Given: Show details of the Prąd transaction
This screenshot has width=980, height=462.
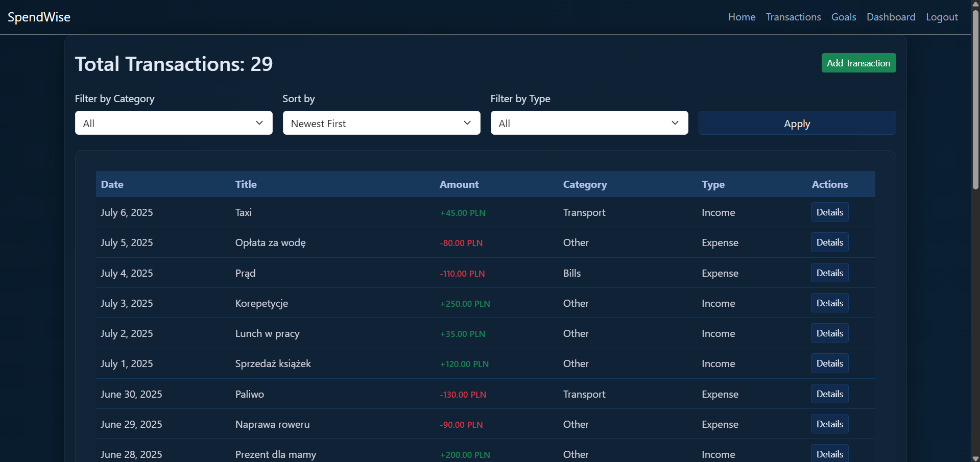Looking at the screenshot, I should [x=829, y=273].
